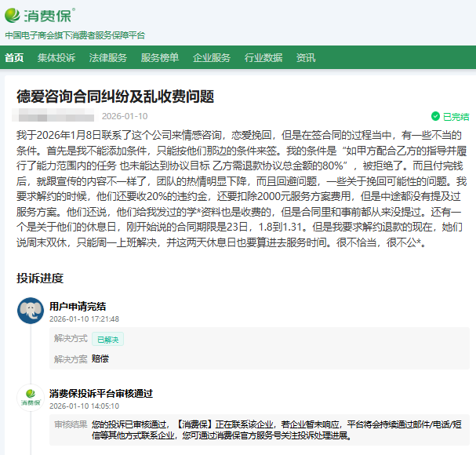Click the blurred complainant username
Image resolution: width=476 pixels, height=455 pixels.
[x=64, y=116]
